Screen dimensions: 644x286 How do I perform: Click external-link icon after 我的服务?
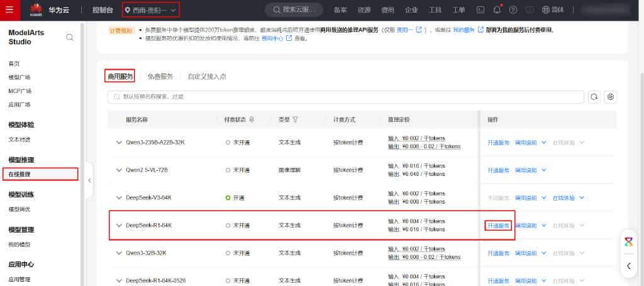point(480,30)
